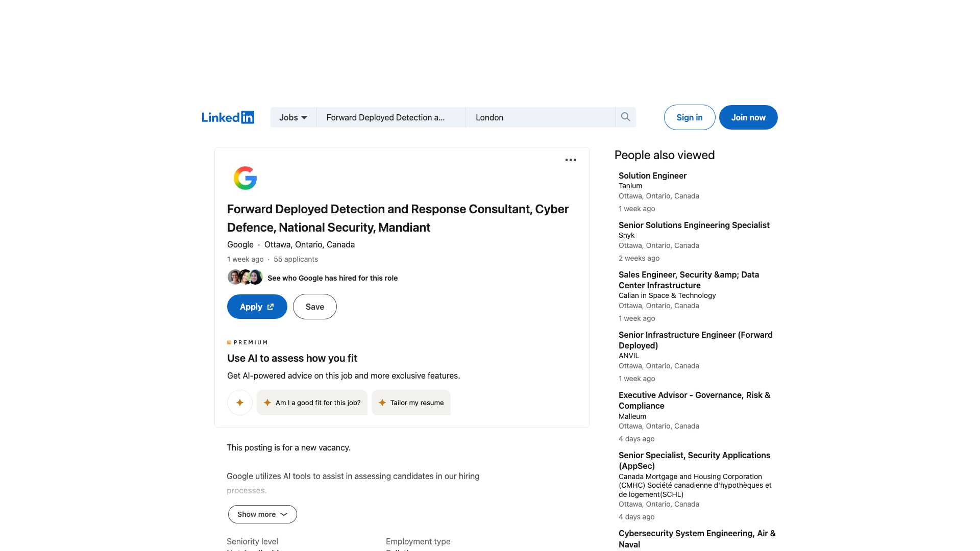Ask 'Am I a good fit for this job?'

coord(312,403)
